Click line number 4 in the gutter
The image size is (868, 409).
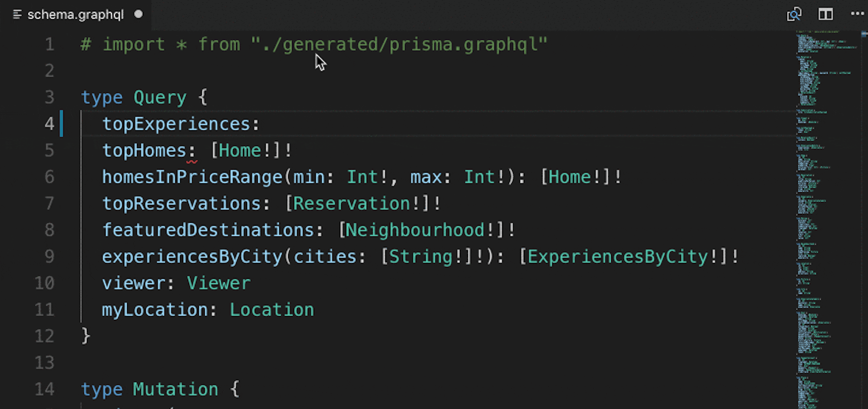coord(49,123)
